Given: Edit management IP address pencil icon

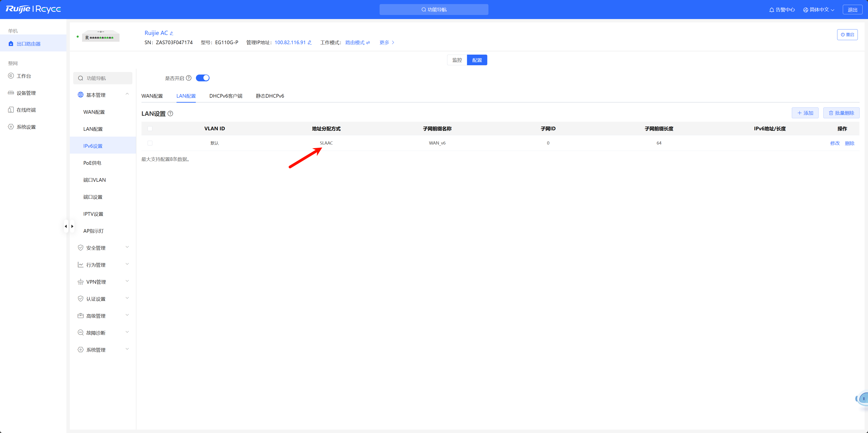Looking at the screenshot, I should (x=310, y=42).
